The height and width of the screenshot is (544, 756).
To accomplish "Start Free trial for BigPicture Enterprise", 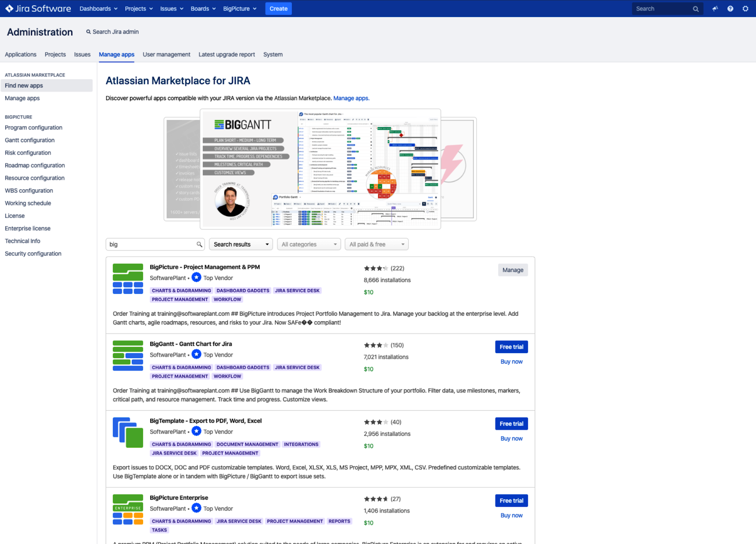I will click(x=511, y=501).
